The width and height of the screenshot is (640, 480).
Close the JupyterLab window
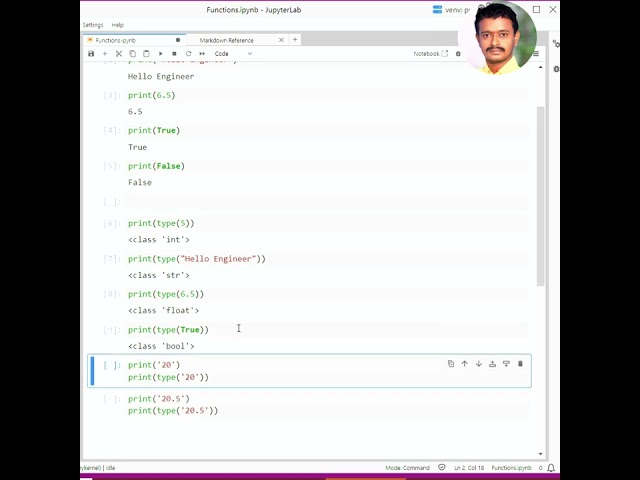(553, 9)
